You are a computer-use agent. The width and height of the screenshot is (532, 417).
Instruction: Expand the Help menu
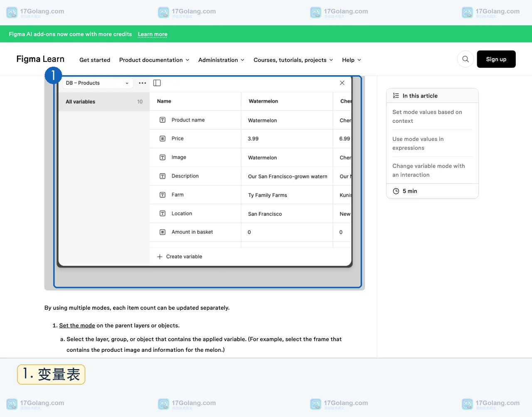pos(352,60)
